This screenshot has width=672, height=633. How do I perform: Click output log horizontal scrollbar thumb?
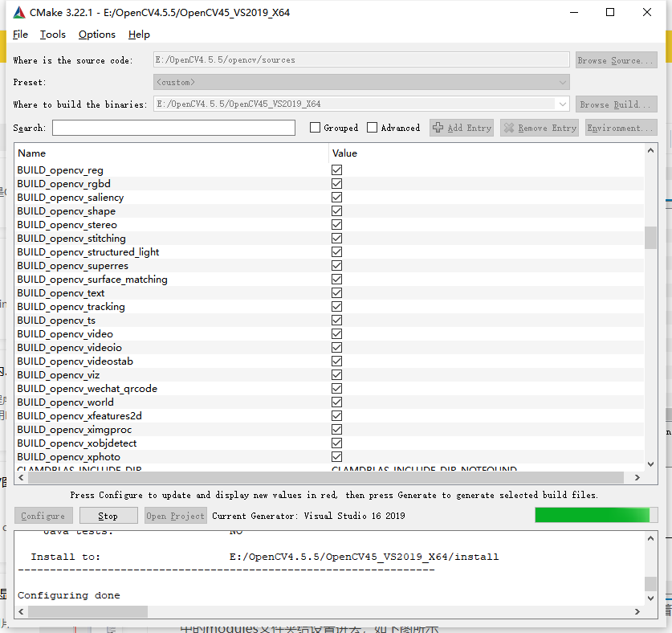(88, 611)
